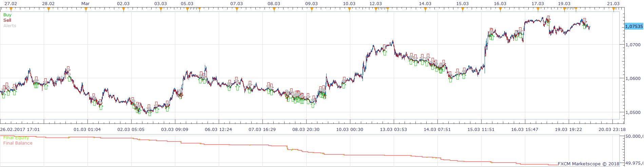This screenshot has height=167, width=644.
Task: Click the orange date marker under 02.03
Action: click(x=123, y=9)
